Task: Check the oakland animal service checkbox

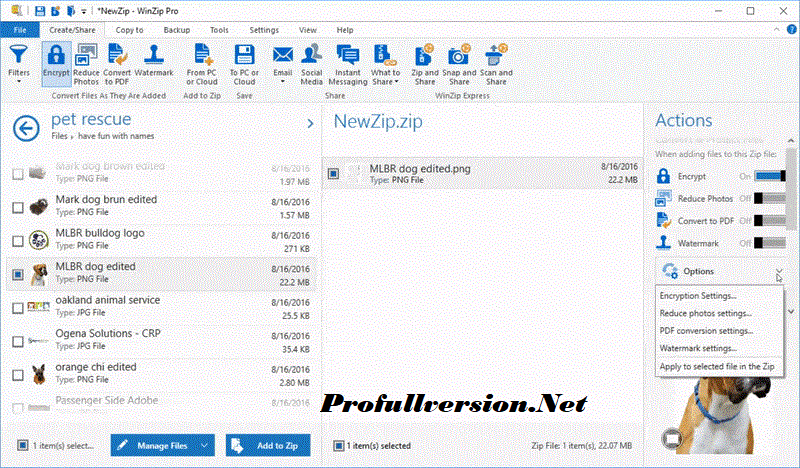Action: tap(18, 308)
